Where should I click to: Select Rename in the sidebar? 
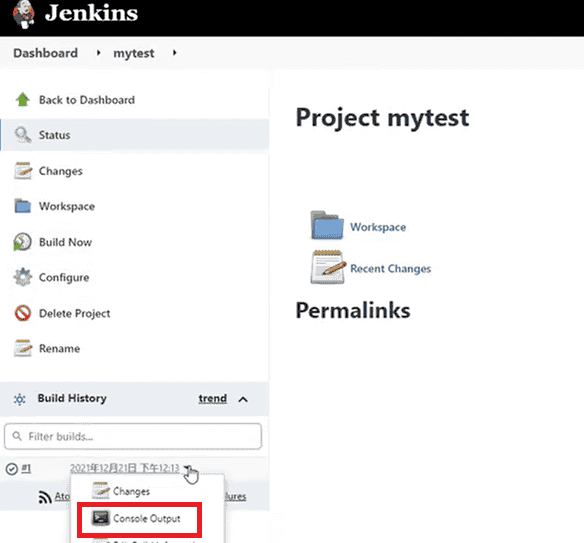point(60,349)
